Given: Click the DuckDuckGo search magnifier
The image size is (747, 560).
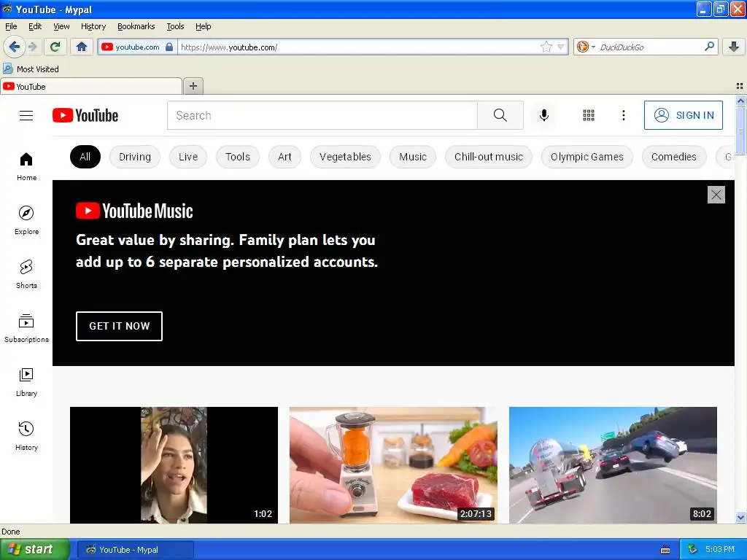Looking at the screenshot, I should [x=709, y=47].
